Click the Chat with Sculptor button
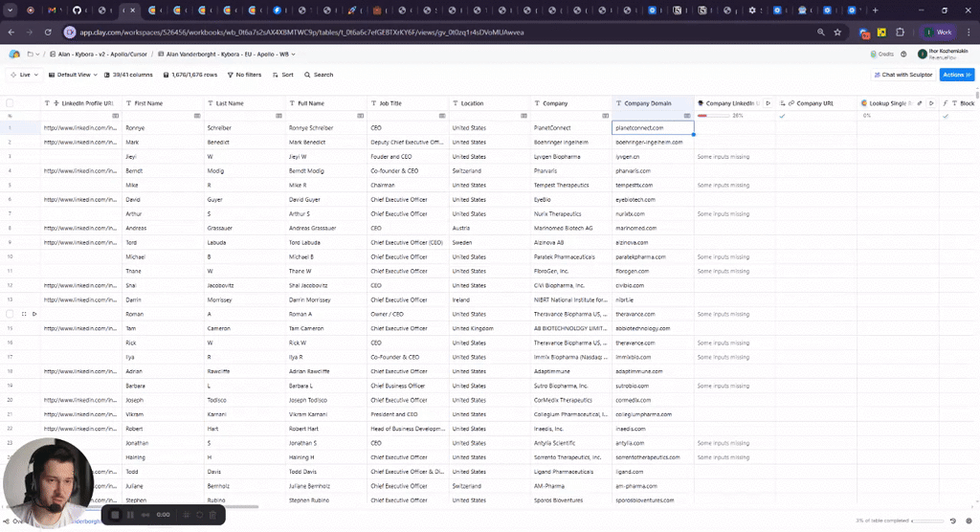This screenshot has width=980, height=532. (x=902, y=75)
